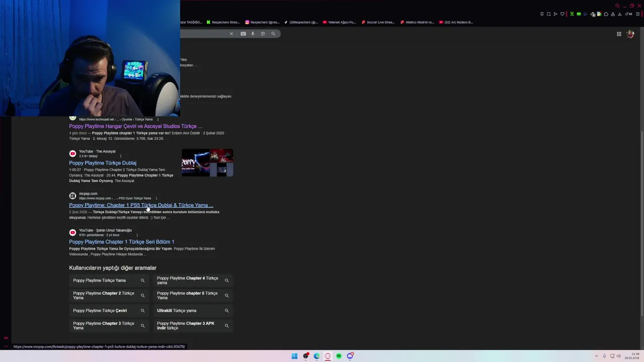Bookmark the page with the heart icon

pyautogui.click(x=562, y=14)
